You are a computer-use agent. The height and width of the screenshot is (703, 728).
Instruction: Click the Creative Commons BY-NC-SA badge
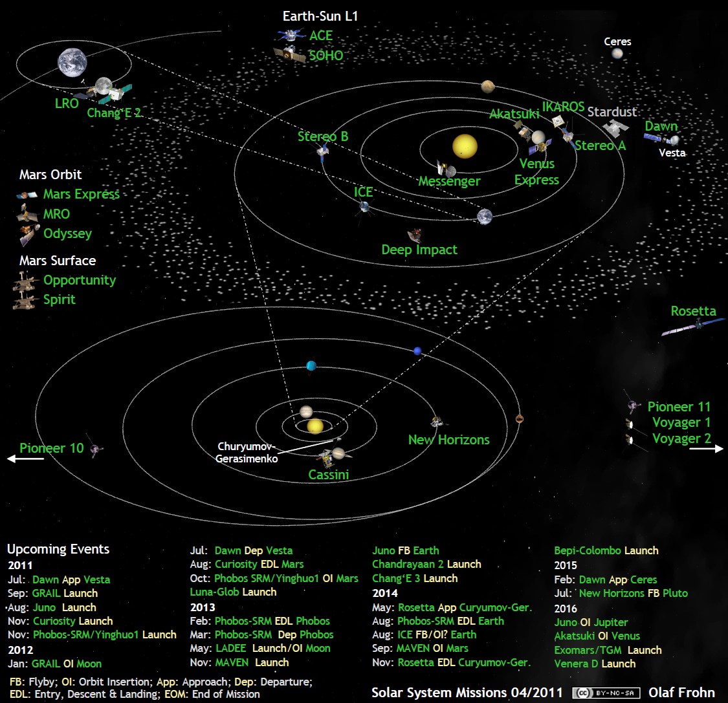tap(606, 693)
